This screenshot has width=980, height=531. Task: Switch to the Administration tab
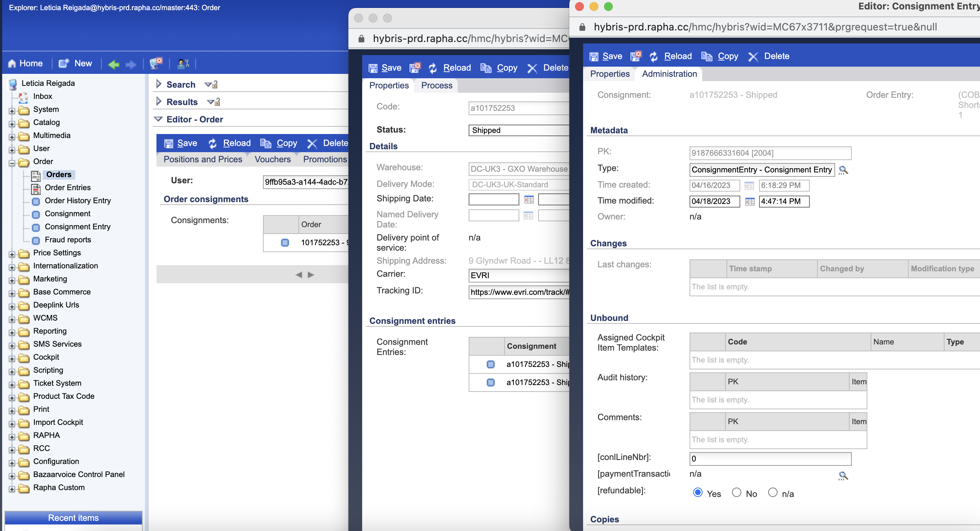(669, 74)
